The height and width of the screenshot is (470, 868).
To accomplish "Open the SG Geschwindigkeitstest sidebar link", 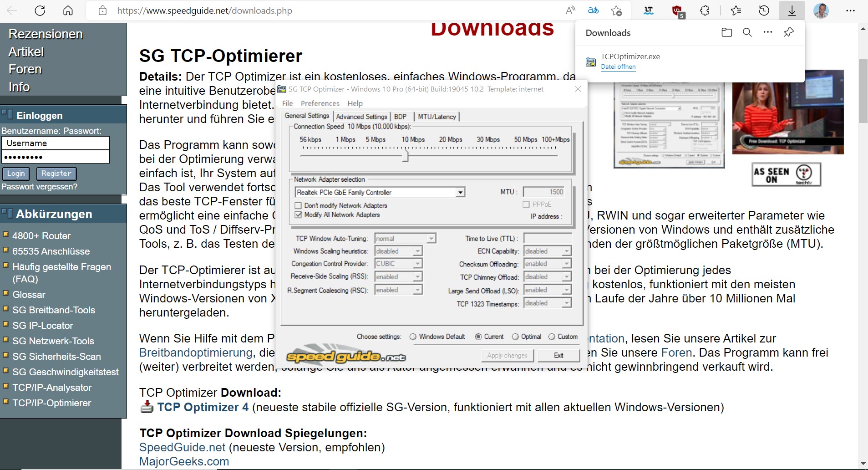I will (66, 372).
